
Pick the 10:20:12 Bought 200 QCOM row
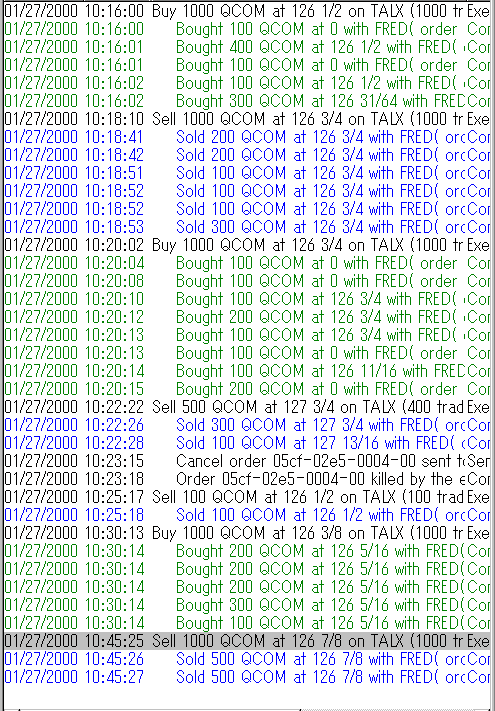(247, 317)
